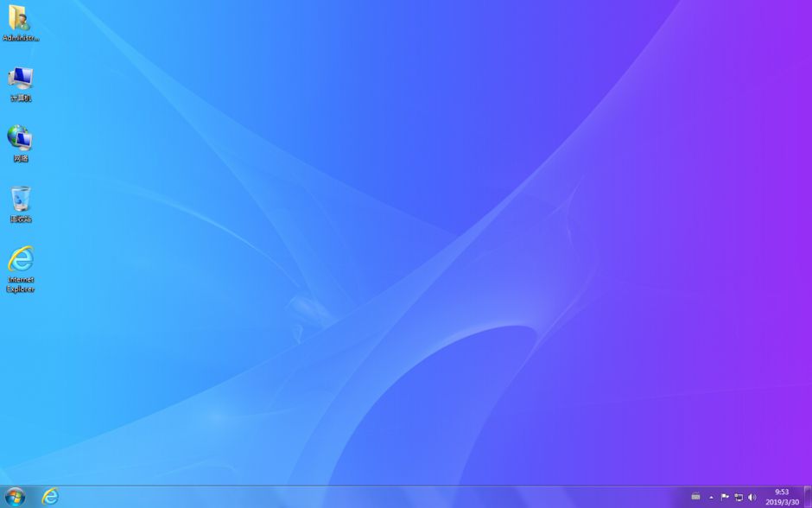Select the Administrator folder on the desktop
The width and height of the screenshot is (812, 508).
click(19, 21)
